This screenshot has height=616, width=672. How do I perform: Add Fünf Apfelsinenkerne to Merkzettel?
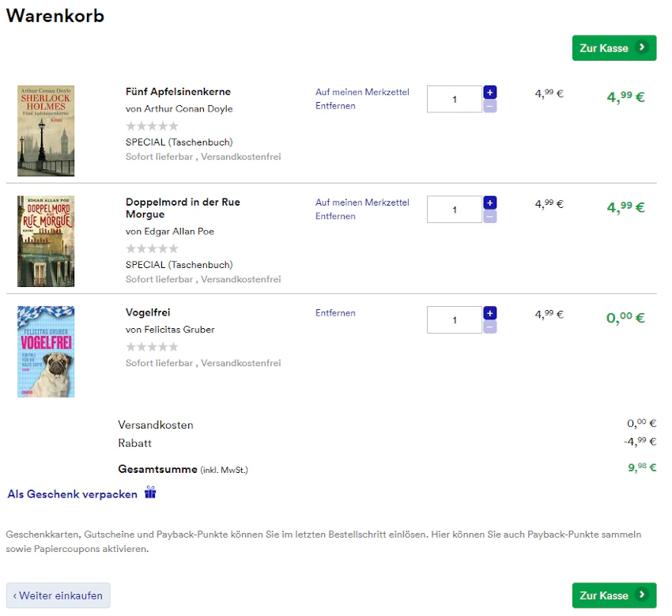(x=362, y=92)
